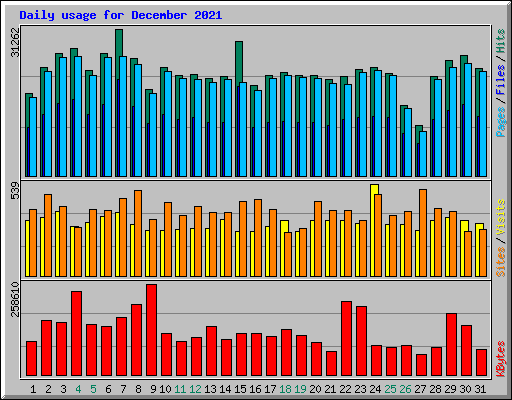Click green day label 19

300,389
